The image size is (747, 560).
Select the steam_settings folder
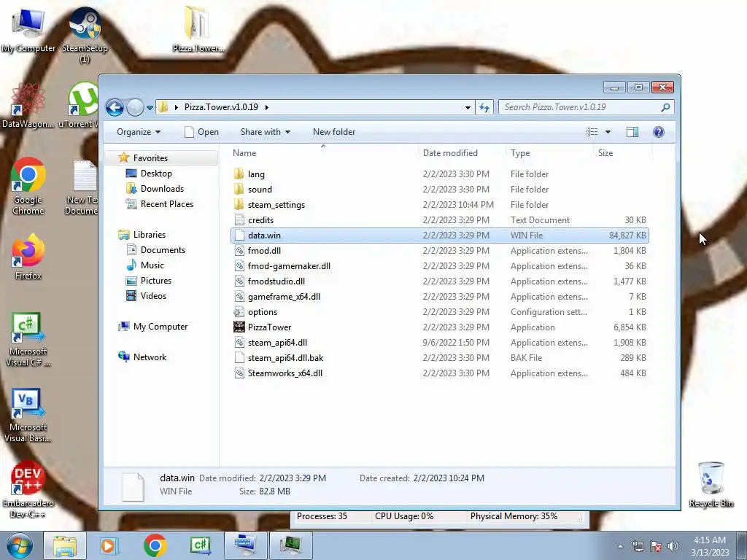[439, 205]
